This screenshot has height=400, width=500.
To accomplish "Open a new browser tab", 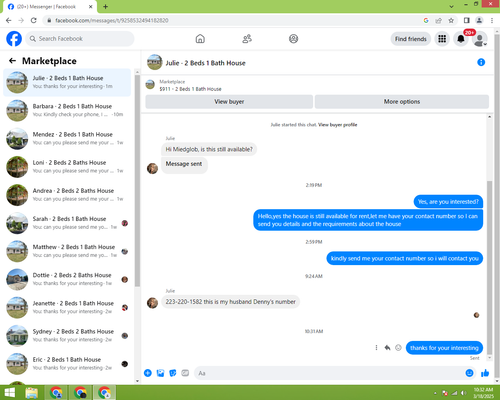I will (x=105, y=7).
